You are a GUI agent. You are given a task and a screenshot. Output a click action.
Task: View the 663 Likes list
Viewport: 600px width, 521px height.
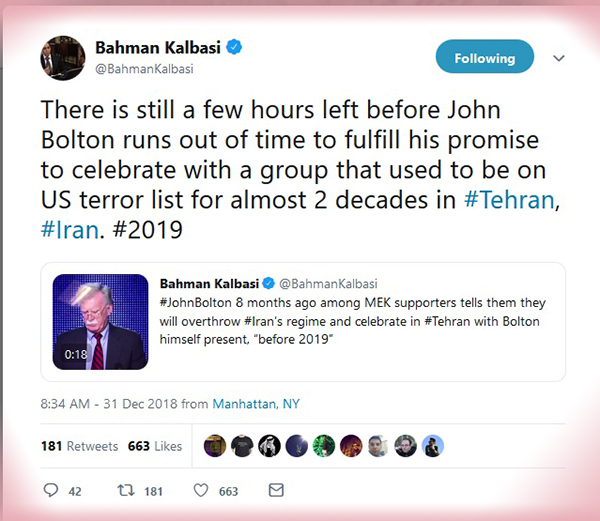pos(155,446)
